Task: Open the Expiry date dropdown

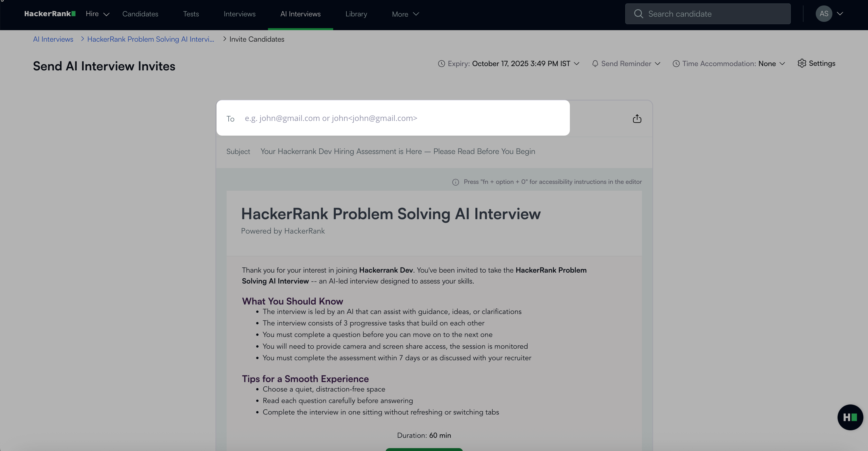Action: point(509,64)
